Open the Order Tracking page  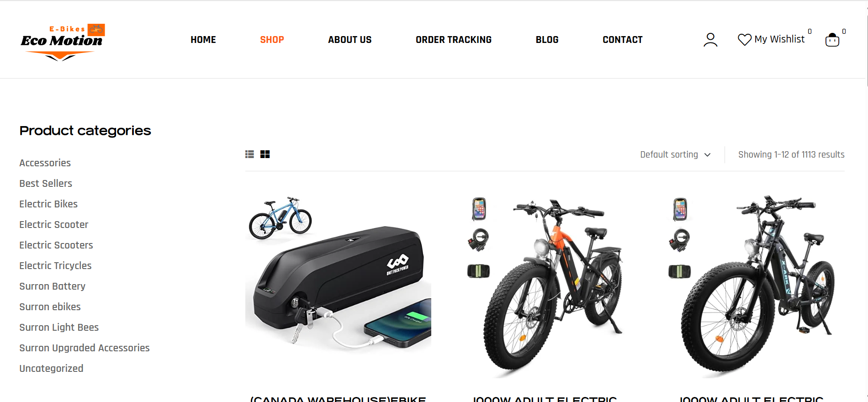coord(454,40)
